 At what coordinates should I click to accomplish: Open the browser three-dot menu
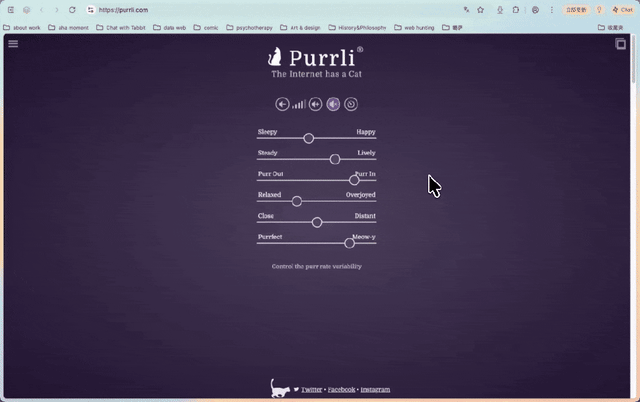[552, 10]
